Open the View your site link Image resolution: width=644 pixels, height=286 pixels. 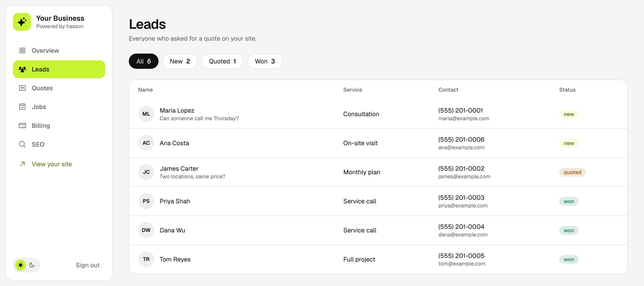pos(52,164)
